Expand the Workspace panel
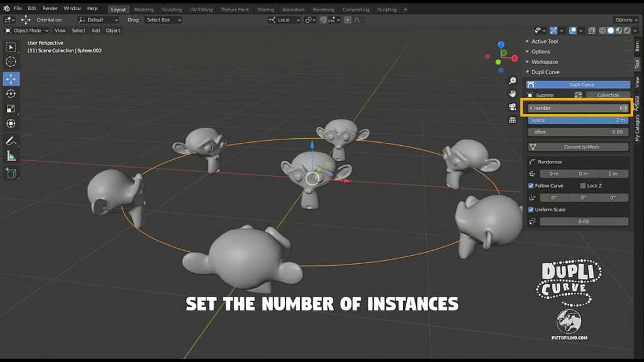Screen dimensions: 644x362 pos(544,62)
